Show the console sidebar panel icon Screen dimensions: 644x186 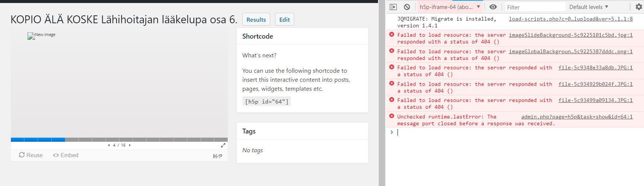coord(393,7)
